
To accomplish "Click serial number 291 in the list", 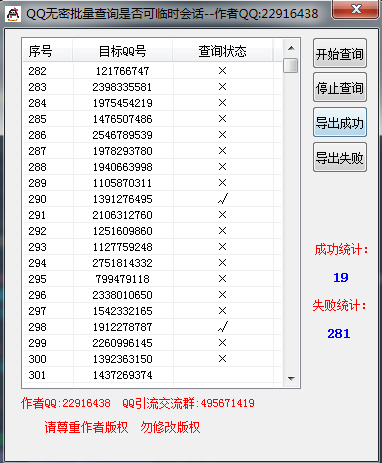I will click(x=37, y=215).
